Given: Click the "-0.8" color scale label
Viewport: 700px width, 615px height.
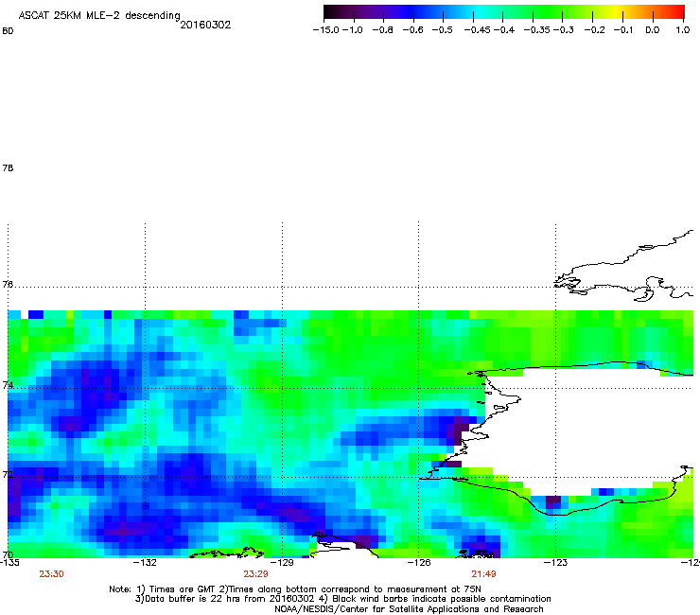Looking at the screenshot, I should [x=382, y=30].
